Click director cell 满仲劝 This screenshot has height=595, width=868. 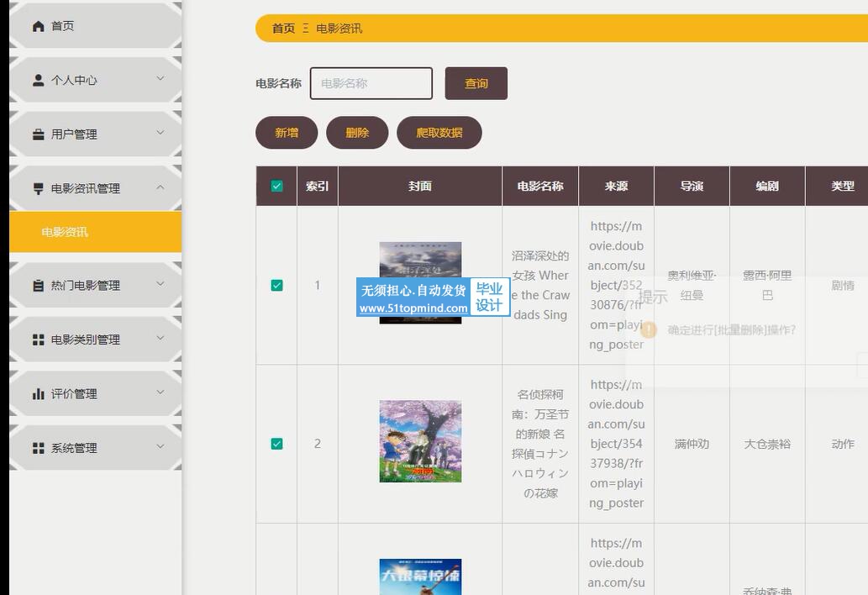pyautogui.click(x=692, y=444)
